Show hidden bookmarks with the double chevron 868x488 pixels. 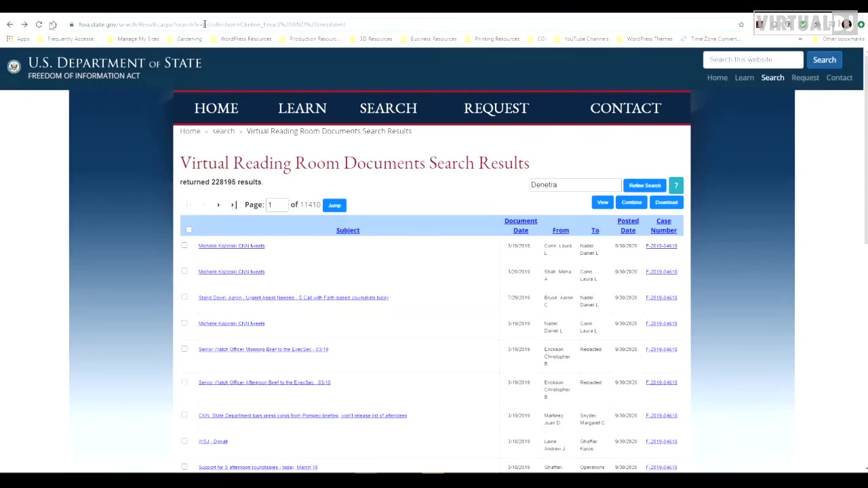[x=800, y=39]
